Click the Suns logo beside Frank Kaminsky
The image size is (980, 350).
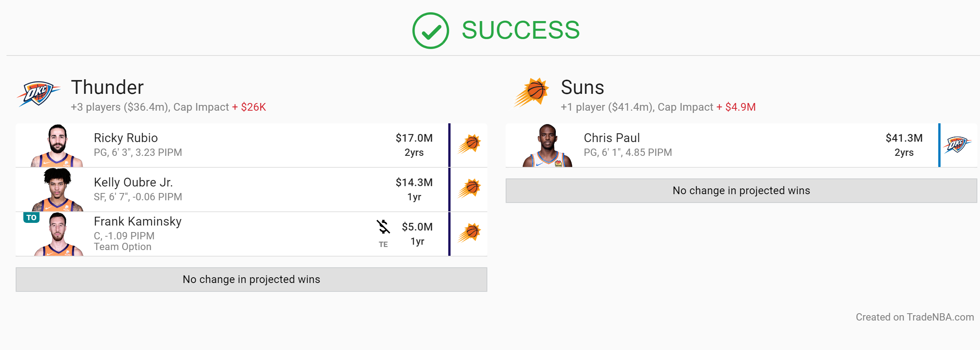tap(469, 233)
